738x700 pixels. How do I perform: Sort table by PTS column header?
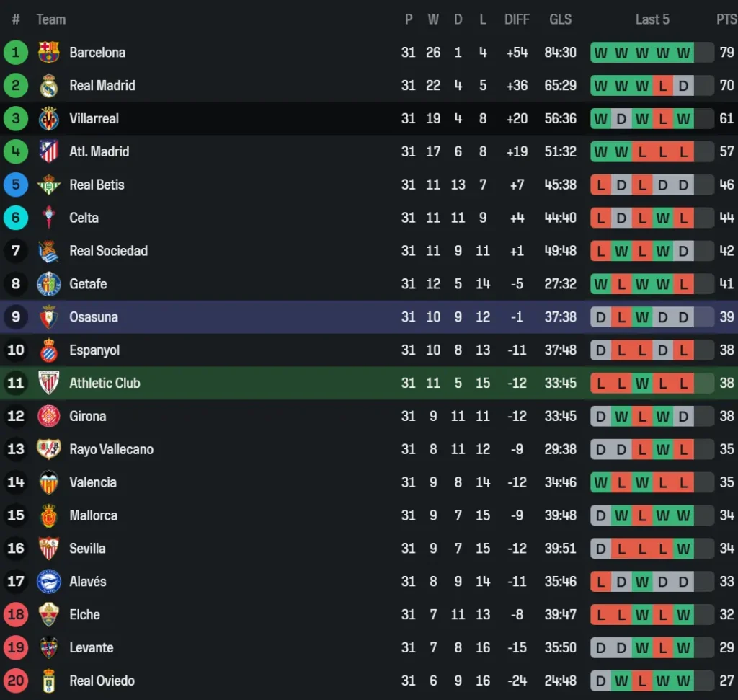coord(726,19)
